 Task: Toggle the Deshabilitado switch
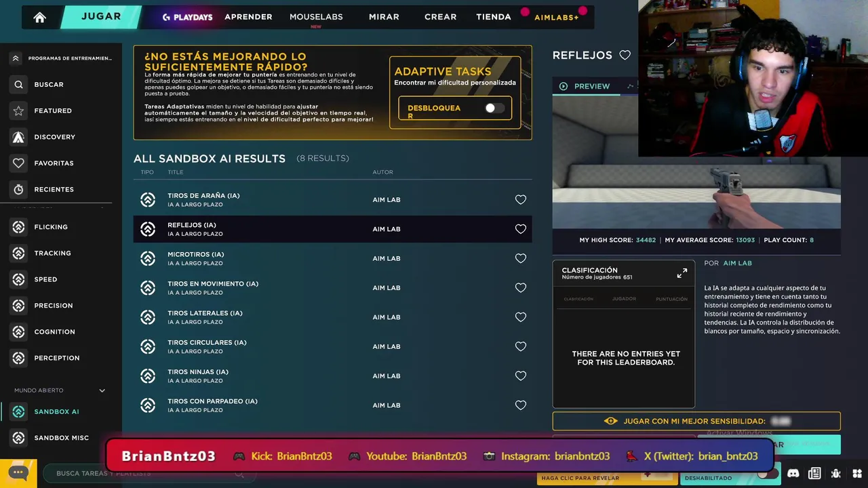pyautogui.click(x=766, y=474)
